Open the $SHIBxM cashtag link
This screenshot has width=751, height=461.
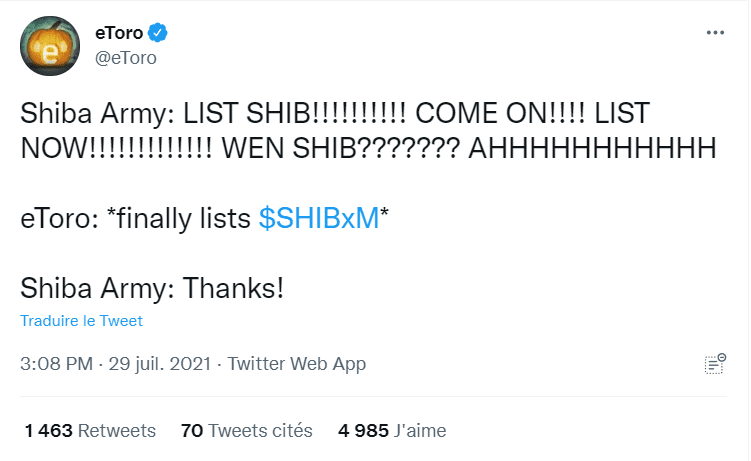[319, 218]
